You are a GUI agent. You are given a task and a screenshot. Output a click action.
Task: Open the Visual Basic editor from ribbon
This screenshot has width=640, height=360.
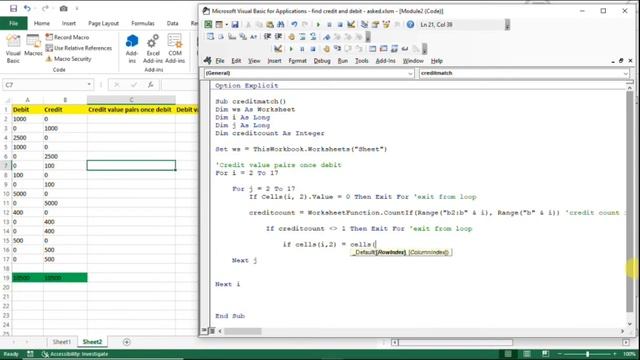(x=13, y=49)
